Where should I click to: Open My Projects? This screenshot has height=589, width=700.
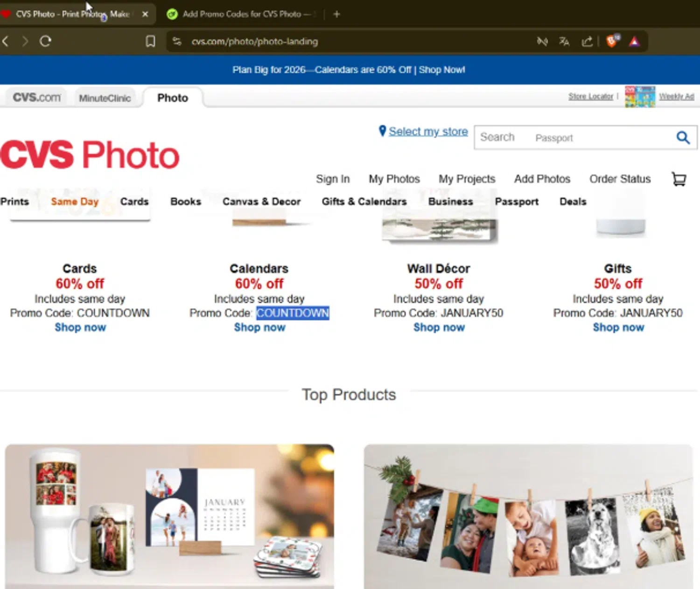[467, 179]
